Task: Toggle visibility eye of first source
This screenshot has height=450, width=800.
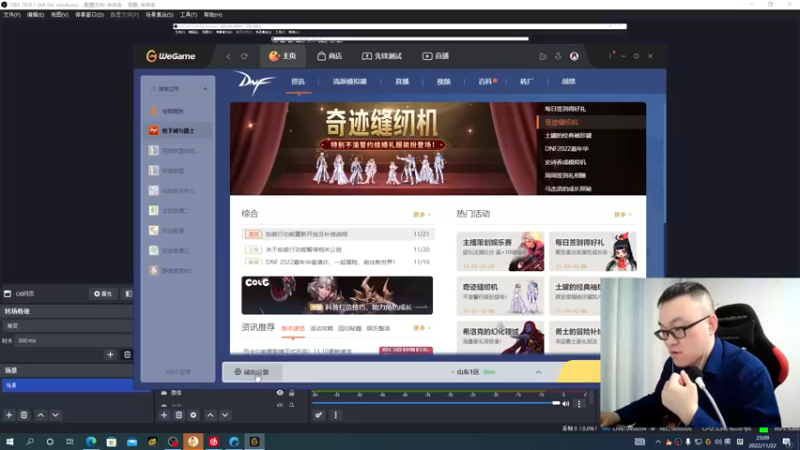Action: click(280, 393)
